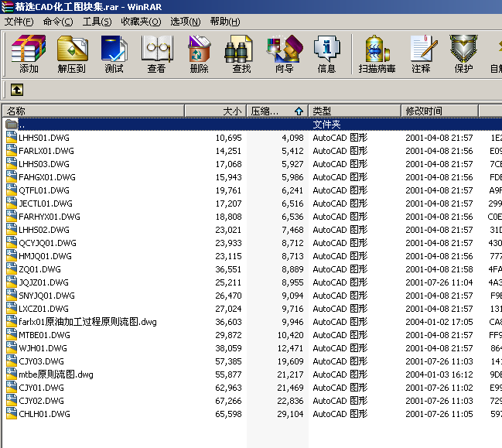502x448 pixels.
Task: Open the 收藏夹(O) menu
Action: click(x=141, y=22)
